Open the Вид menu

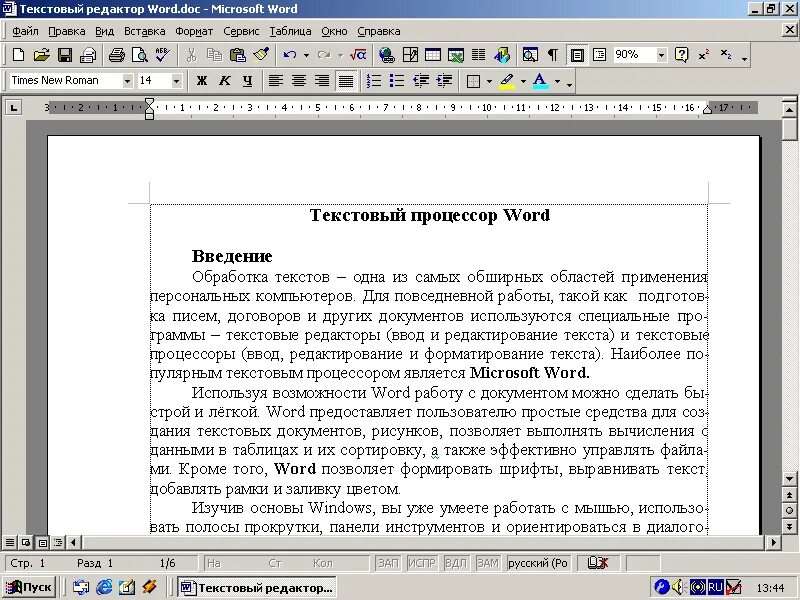[105, 31]
